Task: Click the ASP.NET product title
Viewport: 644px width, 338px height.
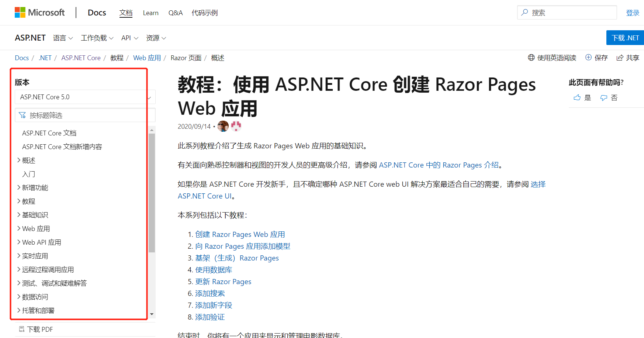Action: pos(30,38)
